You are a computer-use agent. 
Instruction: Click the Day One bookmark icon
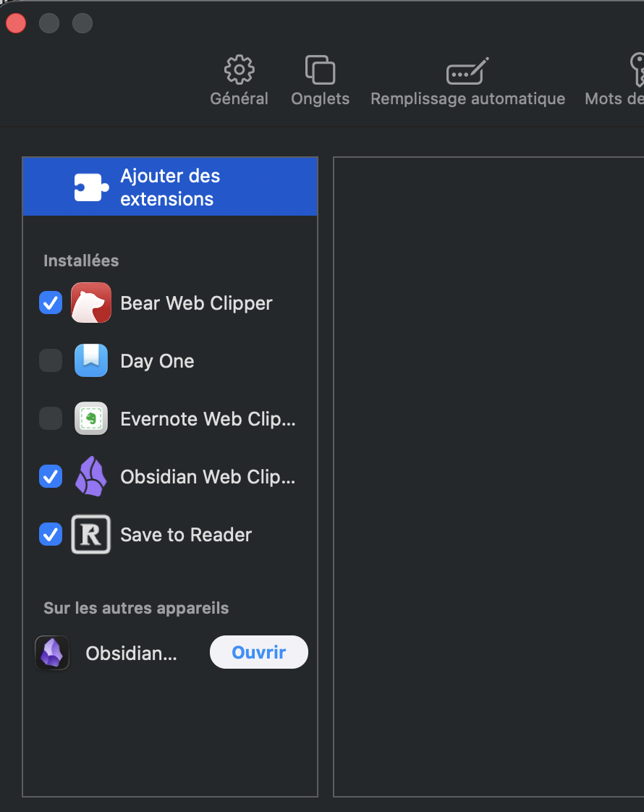[91, 360]
